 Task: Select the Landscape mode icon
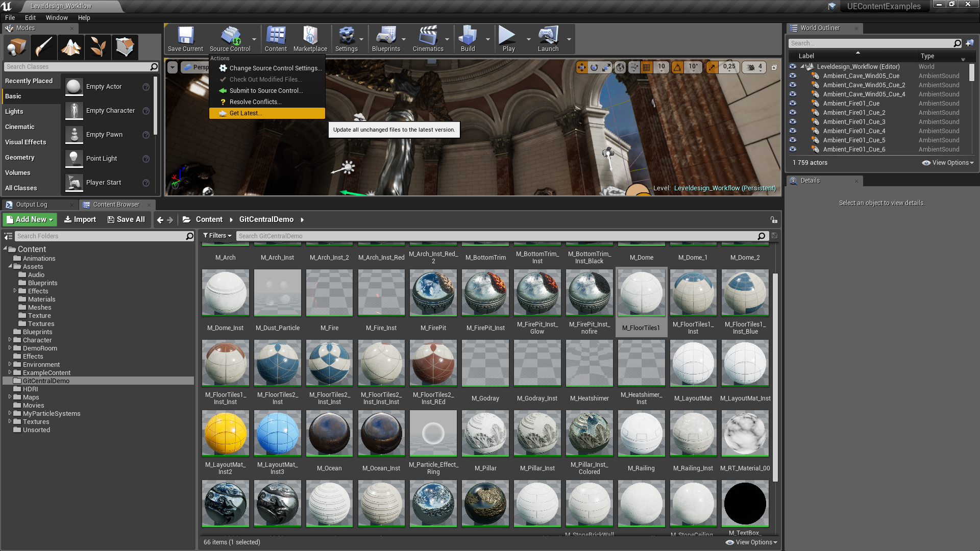(x=71, y=47)
